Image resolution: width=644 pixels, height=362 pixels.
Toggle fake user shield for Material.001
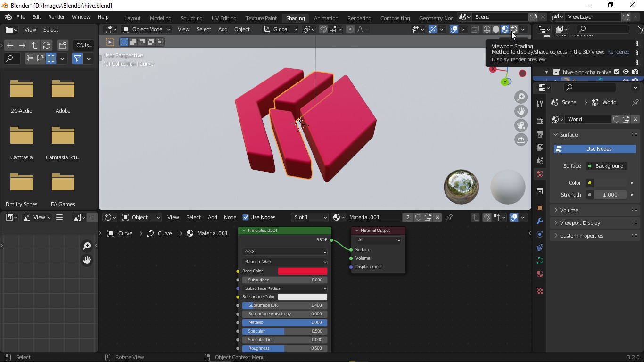point(418,217)
